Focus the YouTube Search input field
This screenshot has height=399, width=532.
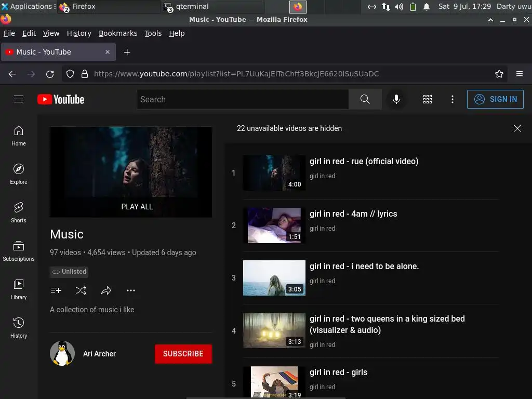[243, 99]
